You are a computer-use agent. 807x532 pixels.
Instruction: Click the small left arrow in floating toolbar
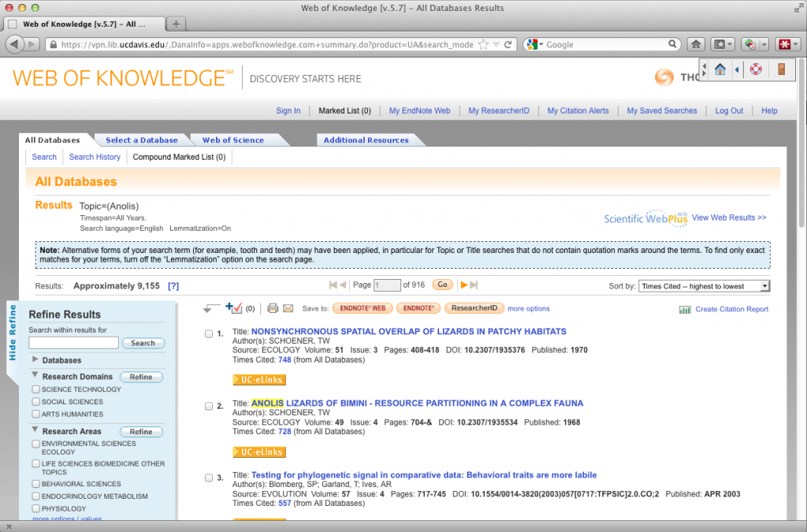737,69
